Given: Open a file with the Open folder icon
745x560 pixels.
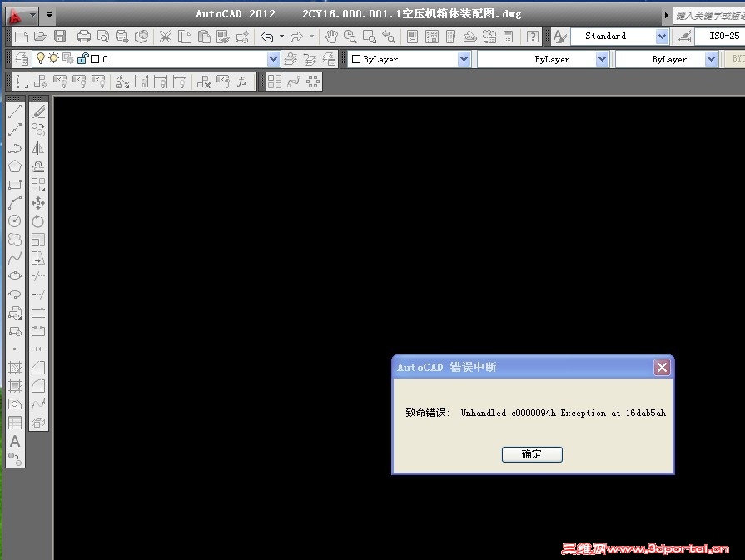Looking at the screenshot, I should click(41, 36).
